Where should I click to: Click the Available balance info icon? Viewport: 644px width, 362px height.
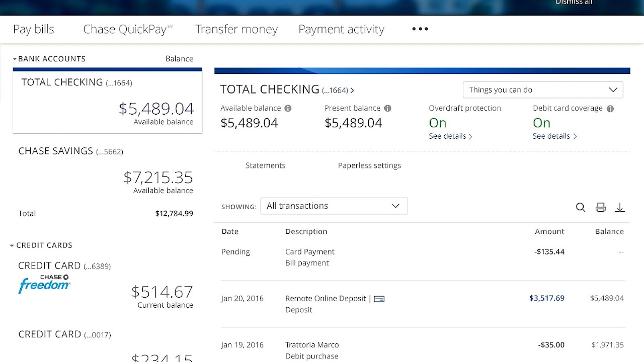coord(288,108)
